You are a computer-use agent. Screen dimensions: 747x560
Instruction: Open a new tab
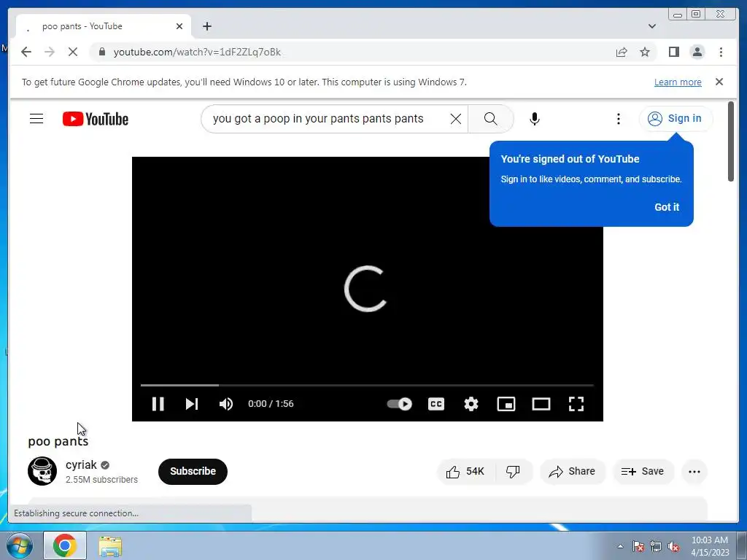206,26
